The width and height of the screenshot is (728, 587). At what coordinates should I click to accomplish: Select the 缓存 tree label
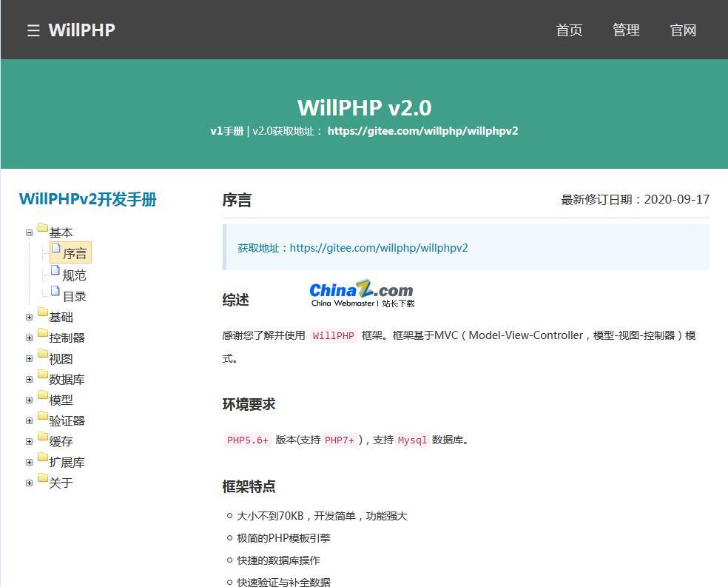[61, 441]
